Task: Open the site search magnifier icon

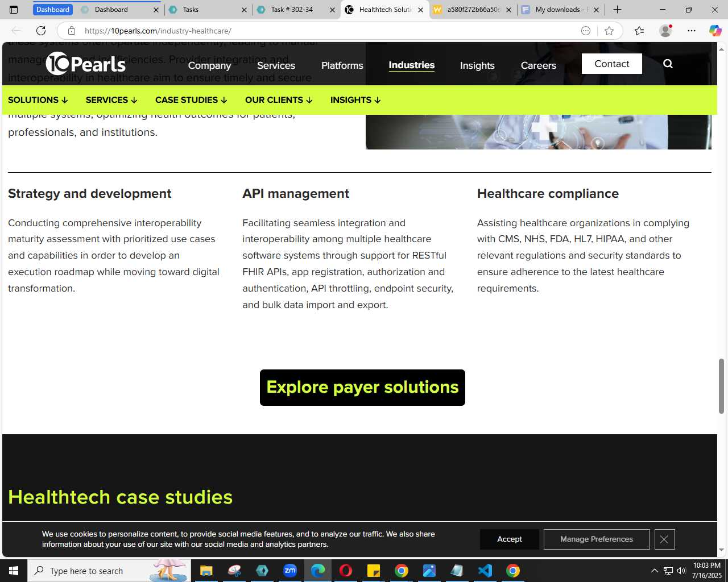Action: [x=668, y=64]
